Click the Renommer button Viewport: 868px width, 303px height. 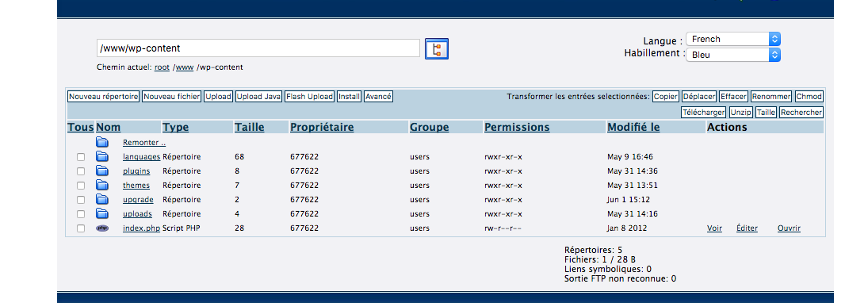[x=771, y=97]
